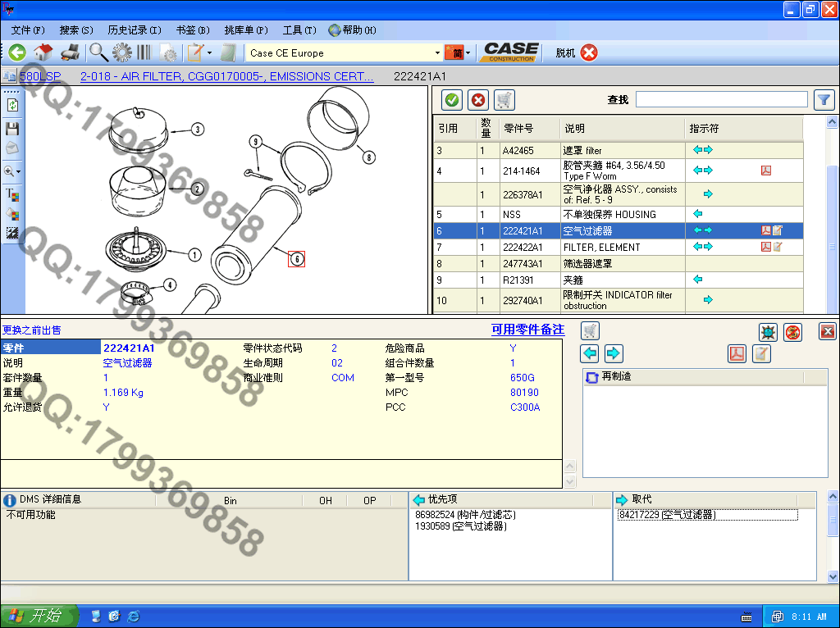Open the PDF icon in row 222422A1
Screen dimensions: 840x628
(x=765, y=247)
